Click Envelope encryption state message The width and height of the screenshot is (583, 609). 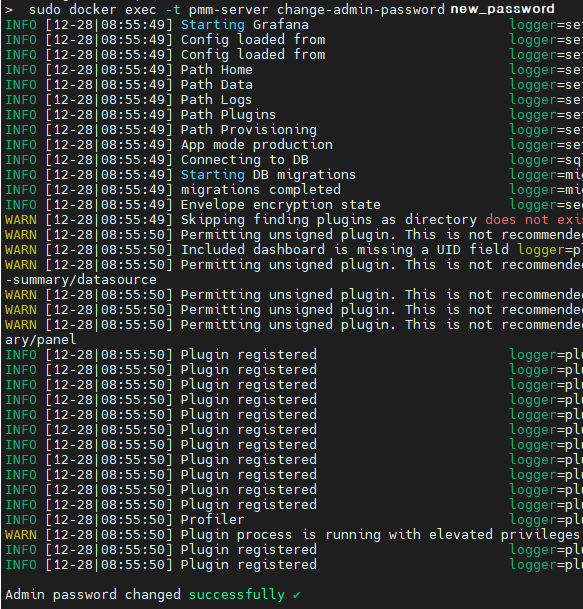(281, 205)
